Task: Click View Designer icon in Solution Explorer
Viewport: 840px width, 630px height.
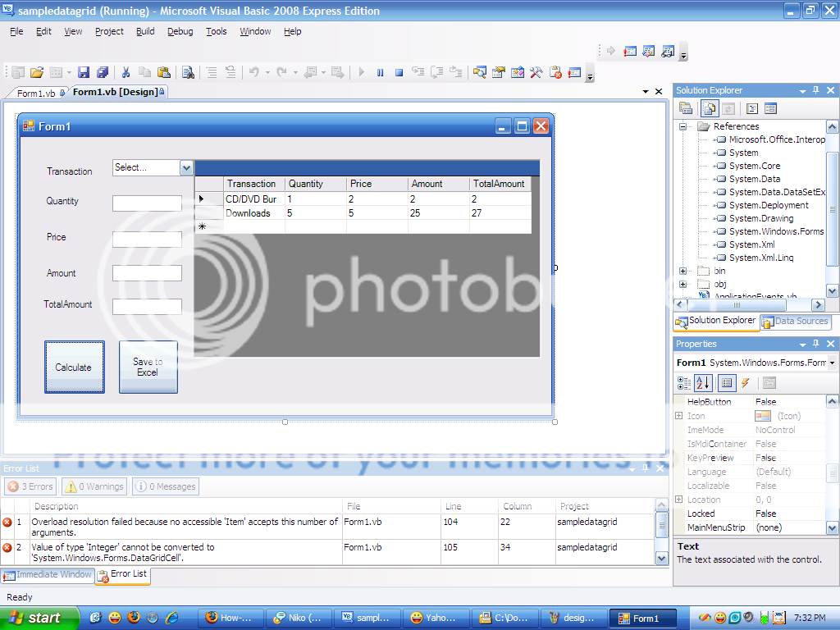Action: click(x=770, y=109)
